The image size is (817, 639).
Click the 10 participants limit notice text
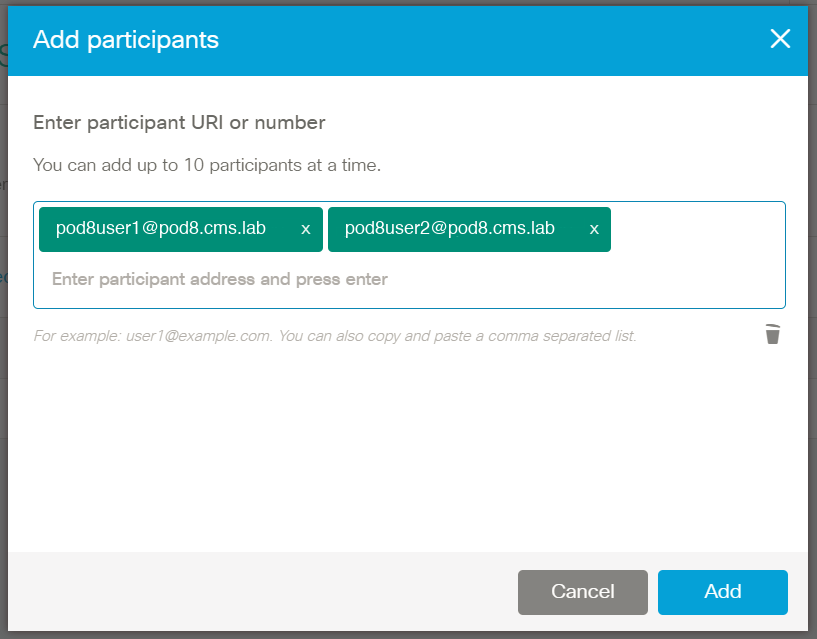click(207, 165)
